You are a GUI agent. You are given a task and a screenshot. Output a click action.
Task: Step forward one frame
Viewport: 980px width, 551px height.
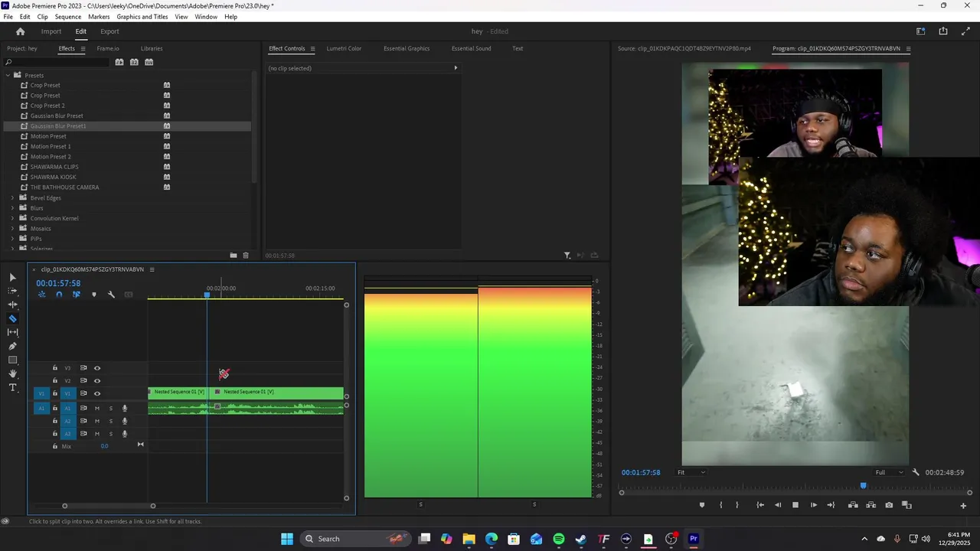coord(813,505)
